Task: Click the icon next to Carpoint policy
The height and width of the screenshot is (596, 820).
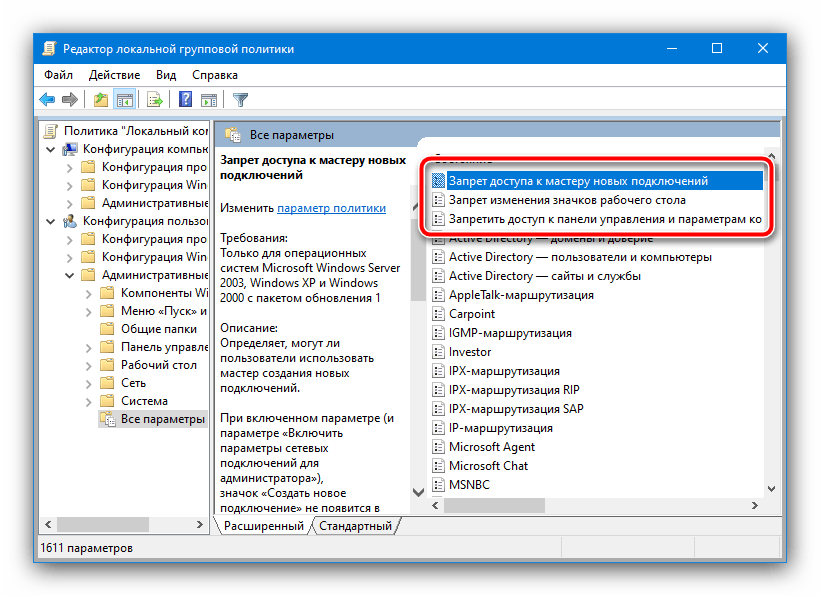Action: [x=438, y=314]
